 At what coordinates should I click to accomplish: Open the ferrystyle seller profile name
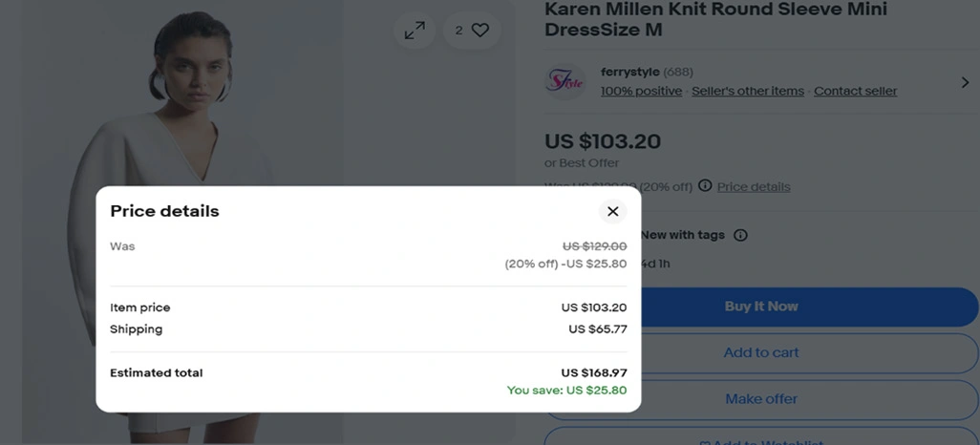(x=629, y=72)
